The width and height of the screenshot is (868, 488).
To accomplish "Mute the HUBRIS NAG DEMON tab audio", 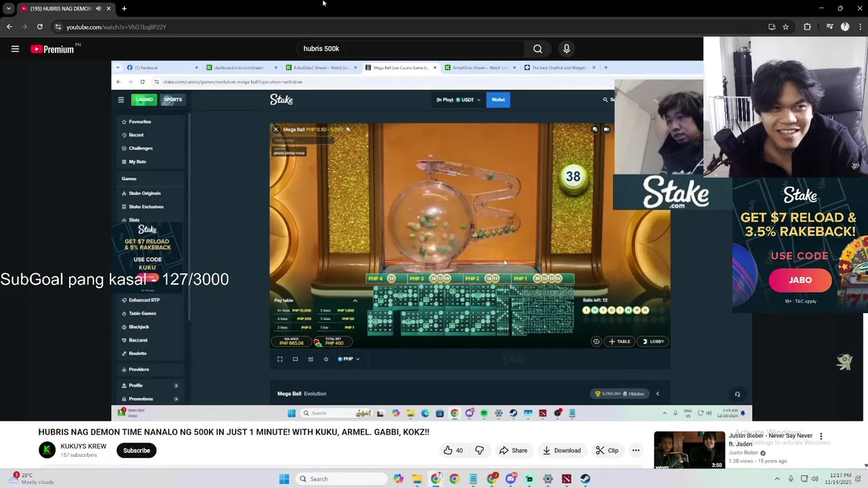I will pyautogui.click(x=98, y=9).
